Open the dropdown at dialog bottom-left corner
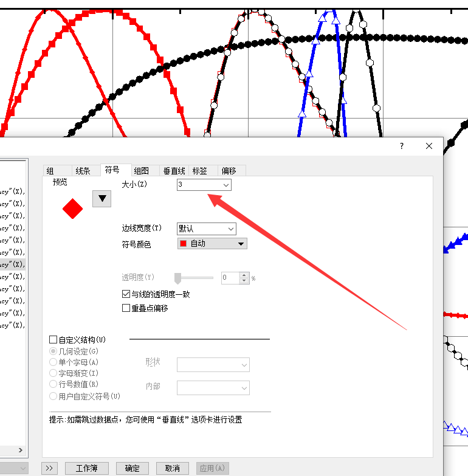This screenshot has height=476, width=468. 14,468
